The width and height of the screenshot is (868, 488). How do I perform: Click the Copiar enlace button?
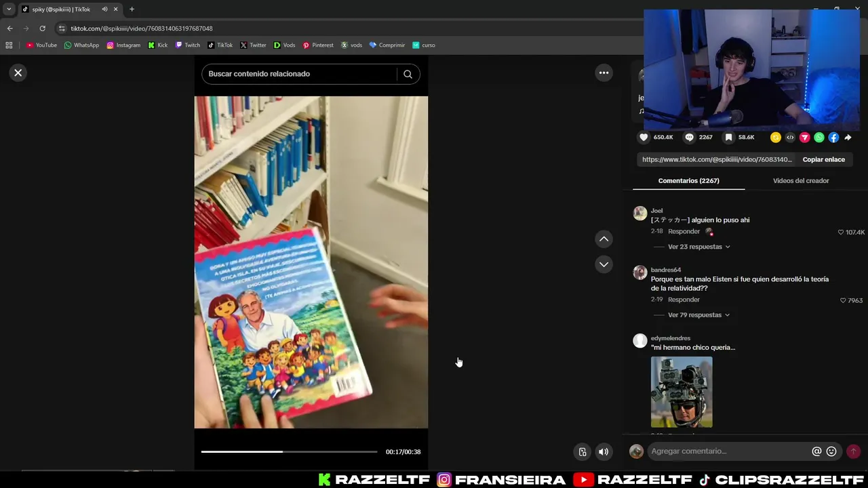point(823,159)
